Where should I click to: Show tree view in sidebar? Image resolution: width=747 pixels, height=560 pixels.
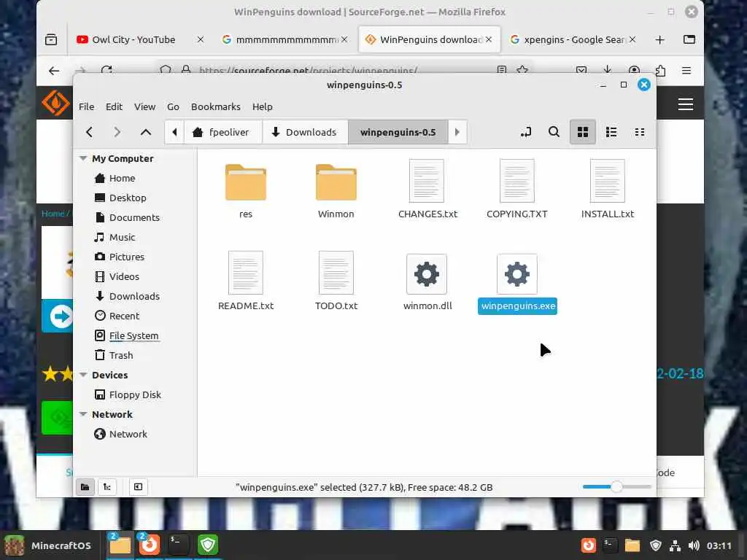point(107,486)
